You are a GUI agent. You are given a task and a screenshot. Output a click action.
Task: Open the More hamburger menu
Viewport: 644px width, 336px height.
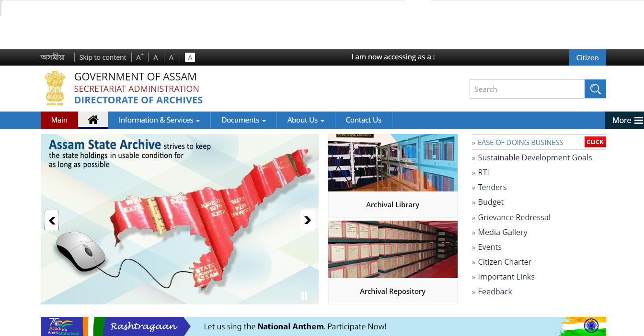tap(625, 120)
